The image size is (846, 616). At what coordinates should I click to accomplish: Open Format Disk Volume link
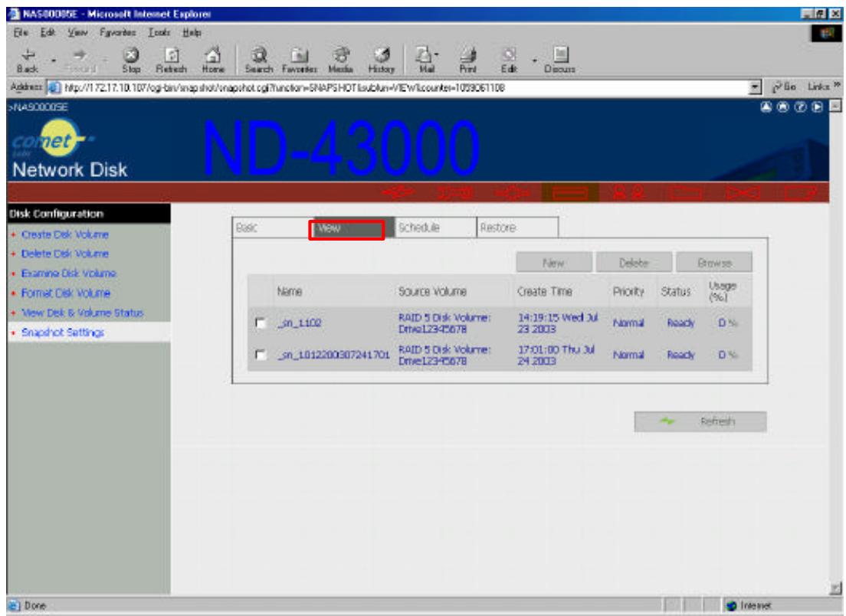[x=66, y=293]
